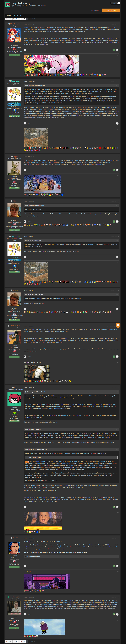Click plus multiquote on Crazy Luigi's first post

(25, 123)
